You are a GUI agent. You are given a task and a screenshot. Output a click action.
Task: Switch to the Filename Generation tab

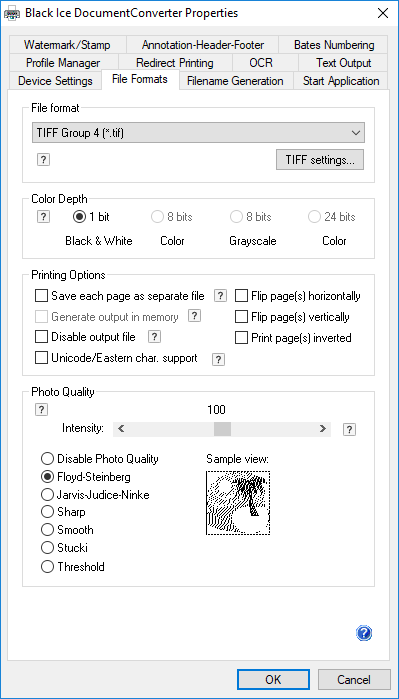pos(235,81)
